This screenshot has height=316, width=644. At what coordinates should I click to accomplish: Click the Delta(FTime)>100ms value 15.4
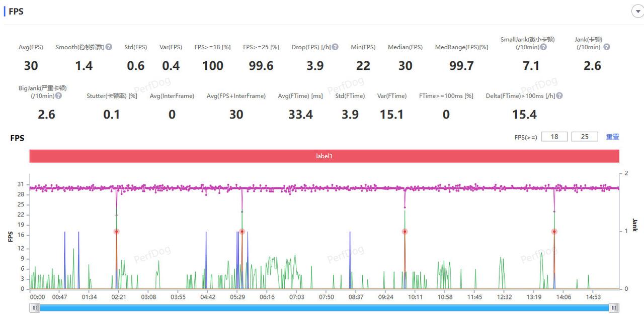pyautogui.click(x=524, y=115)
